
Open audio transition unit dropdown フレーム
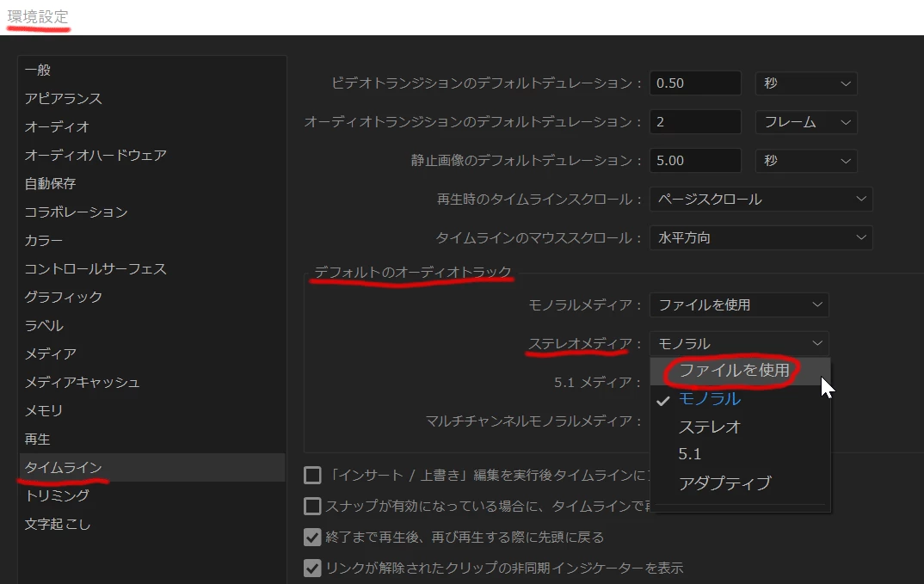pos(805,122)
